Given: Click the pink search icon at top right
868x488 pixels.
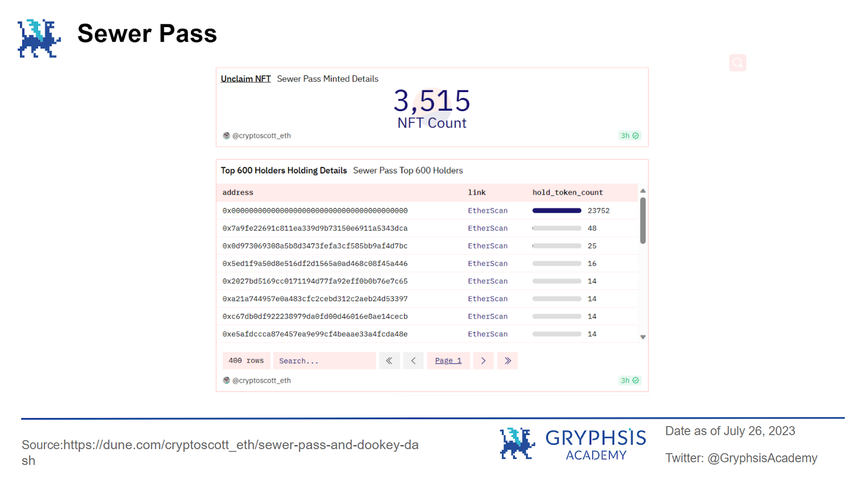Looking at the screenshot, I should click(737, 63).
